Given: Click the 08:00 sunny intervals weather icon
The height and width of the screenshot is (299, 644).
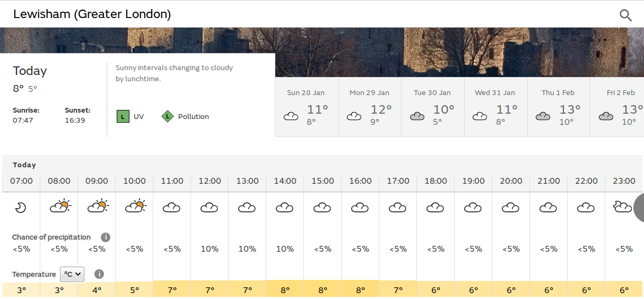Looking at the screenshot, I should coord(59,206).
